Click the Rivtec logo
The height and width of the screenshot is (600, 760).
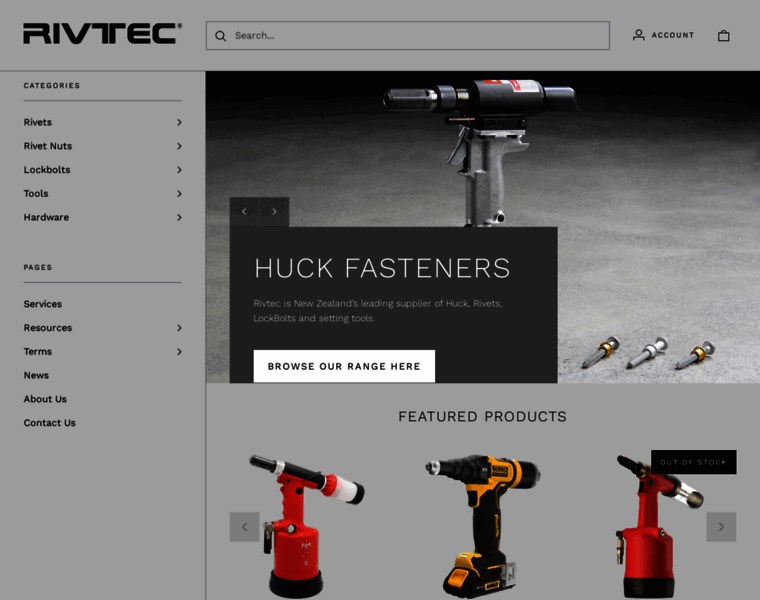pyautogui.click(x=103, y=33)
